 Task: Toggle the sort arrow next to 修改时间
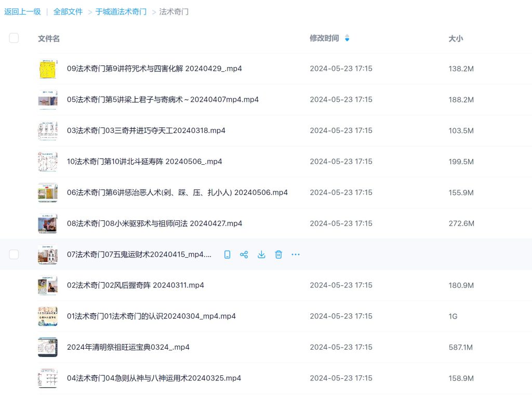click(347, 38)
